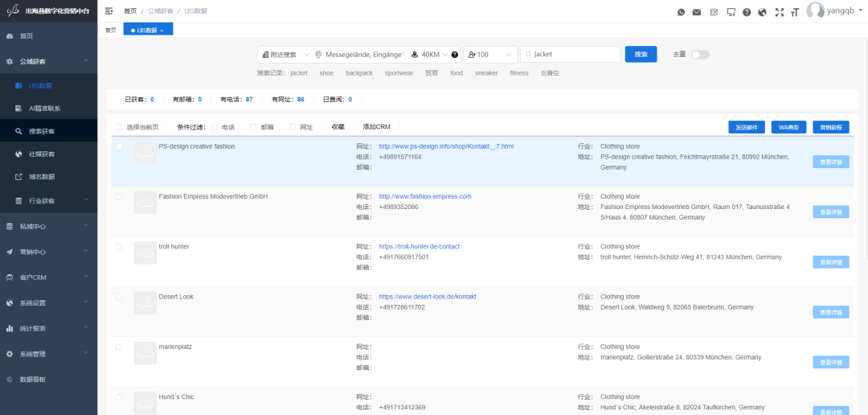Click 首页 in the breadcrumb
The image size is (868, 415).
coord(130,11)
